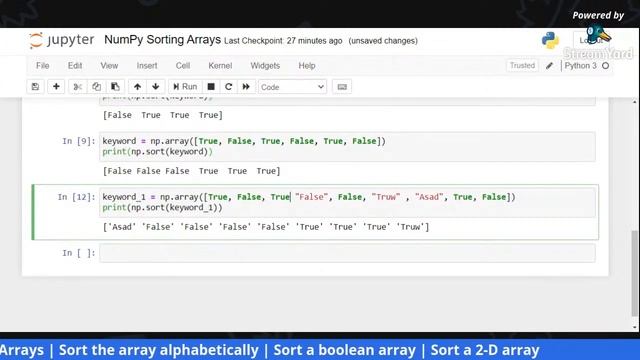Open the cell type Code dropdown

292,87
